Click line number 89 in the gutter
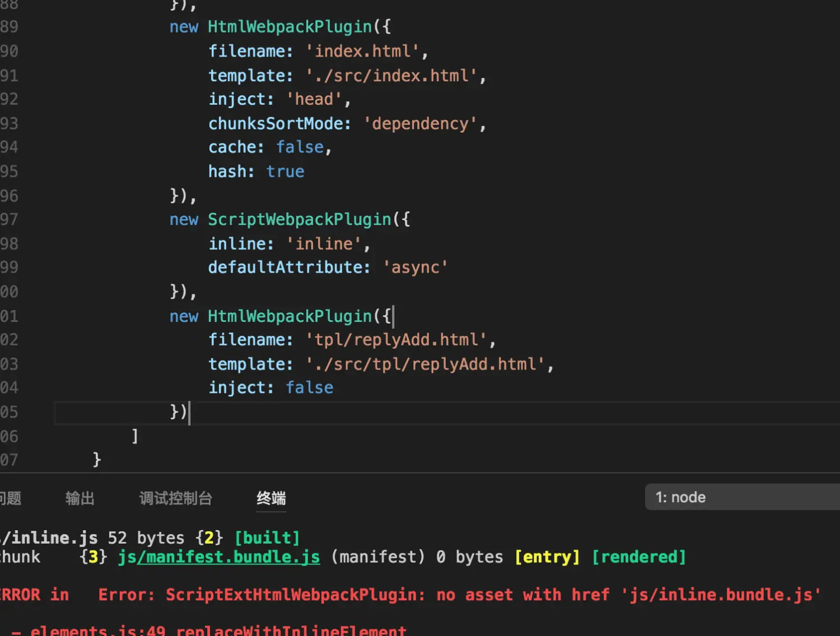Viewport: 840px width, 636px height. click(x=10, y=27)
